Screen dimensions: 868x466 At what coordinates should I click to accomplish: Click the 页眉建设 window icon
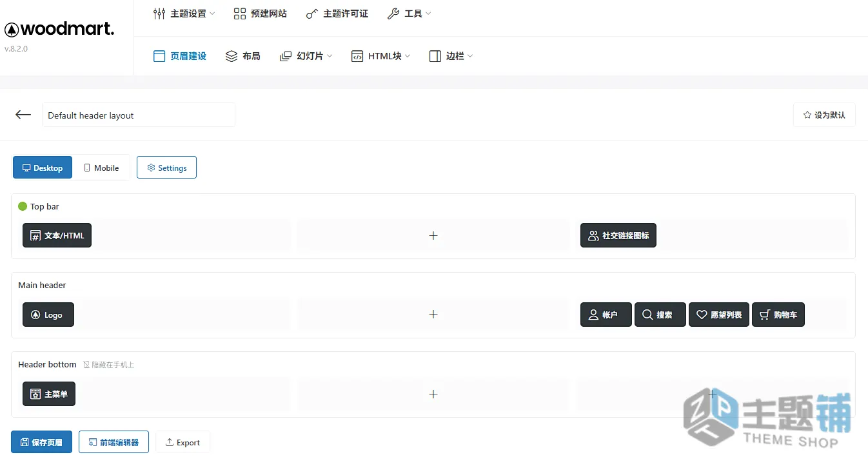159,56
